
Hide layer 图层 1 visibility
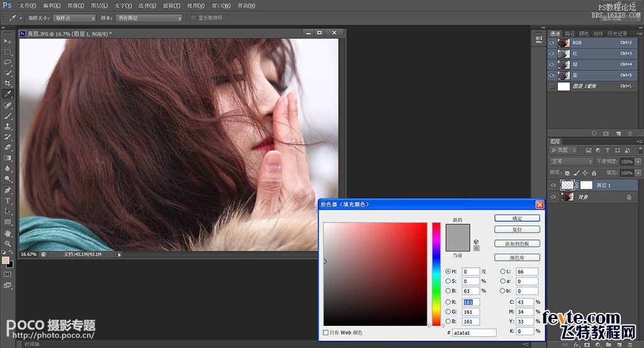pos(553,185)
